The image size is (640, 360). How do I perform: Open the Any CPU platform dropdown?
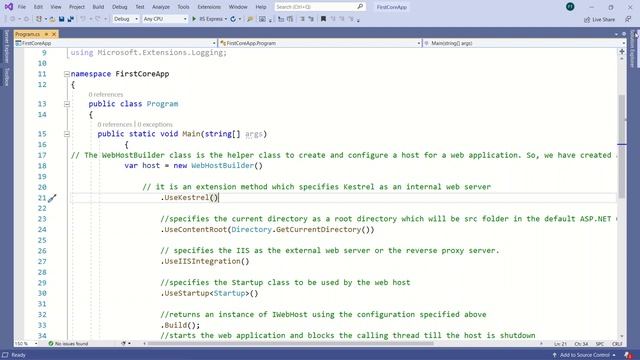(164, 19)
